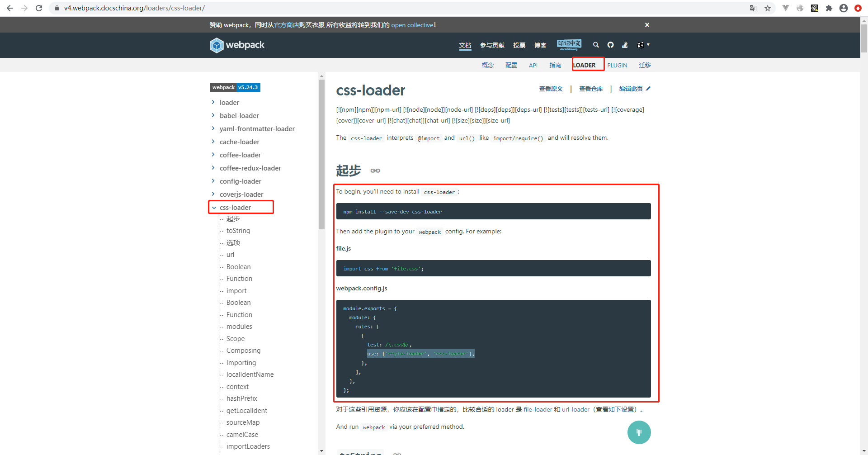Open the browser profile avatar
This screenshot has width=868, height=455.
coord(844,8)
